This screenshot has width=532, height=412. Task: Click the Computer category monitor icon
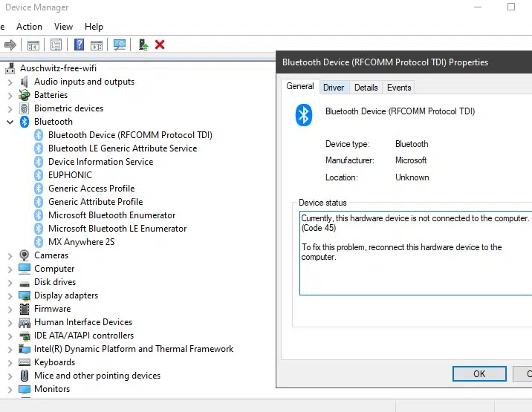(x=25, y=269)
